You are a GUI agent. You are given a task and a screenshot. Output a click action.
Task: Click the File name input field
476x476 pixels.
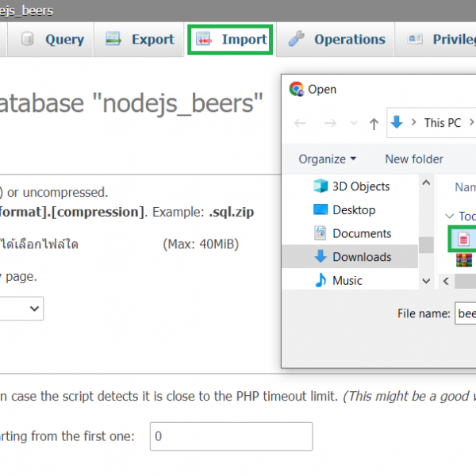(465, 313)
